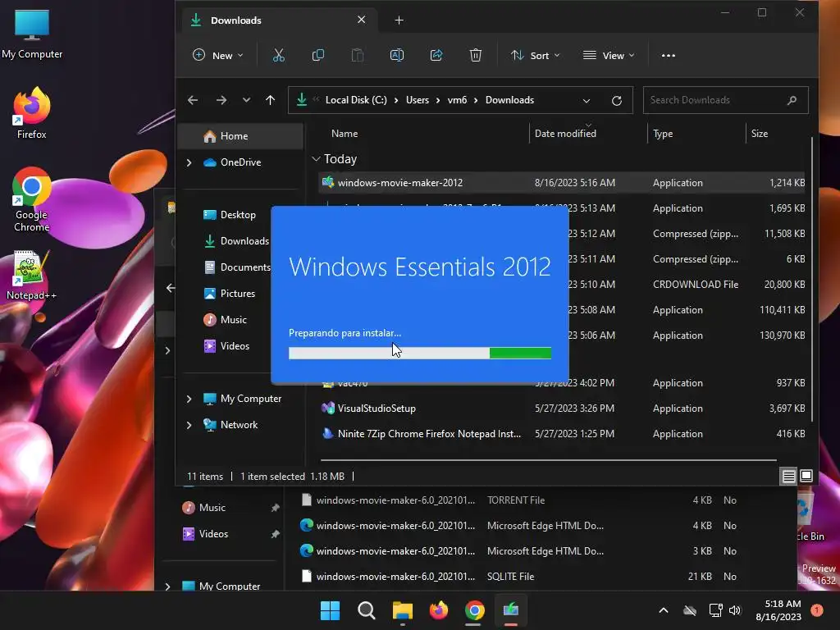Select Ninite 7Zip Chrome Firefox installer
This screenshot has width=840, height=630.
[563, 434]
